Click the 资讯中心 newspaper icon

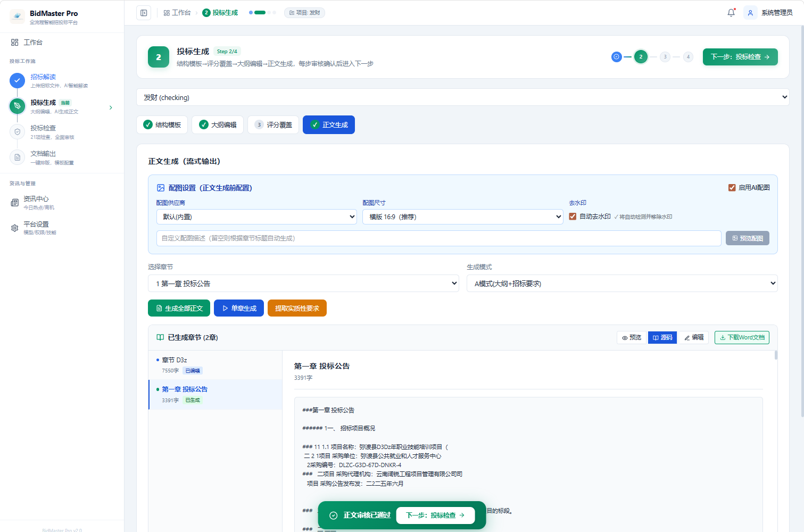(x=15, y=203)
